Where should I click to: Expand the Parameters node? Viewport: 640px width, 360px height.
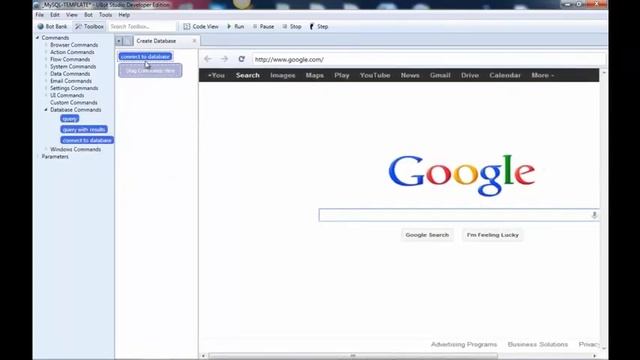(38, 157)
